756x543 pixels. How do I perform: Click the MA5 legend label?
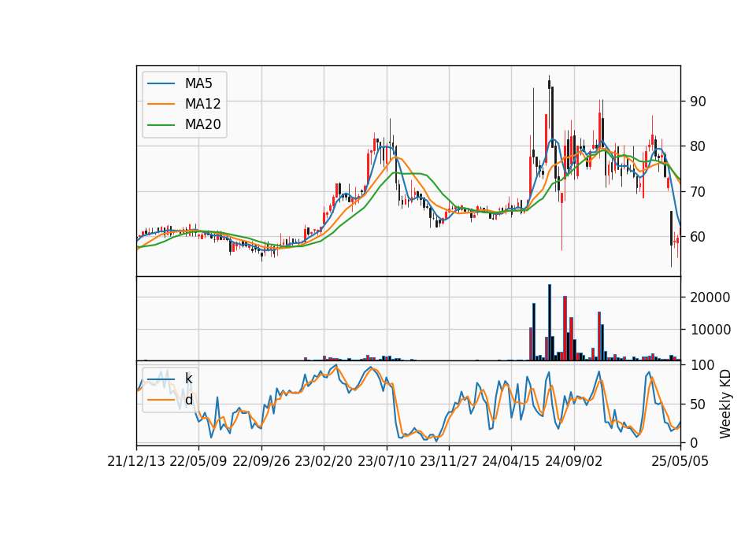tap(198, 83)
